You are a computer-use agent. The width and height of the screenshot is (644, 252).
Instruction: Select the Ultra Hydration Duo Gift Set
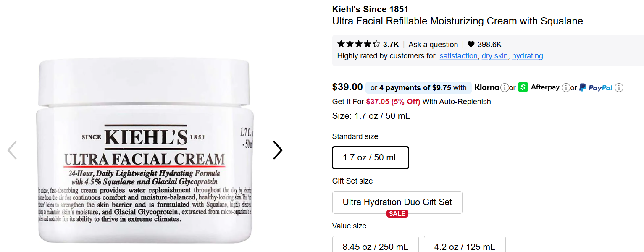tap(397, 202)
